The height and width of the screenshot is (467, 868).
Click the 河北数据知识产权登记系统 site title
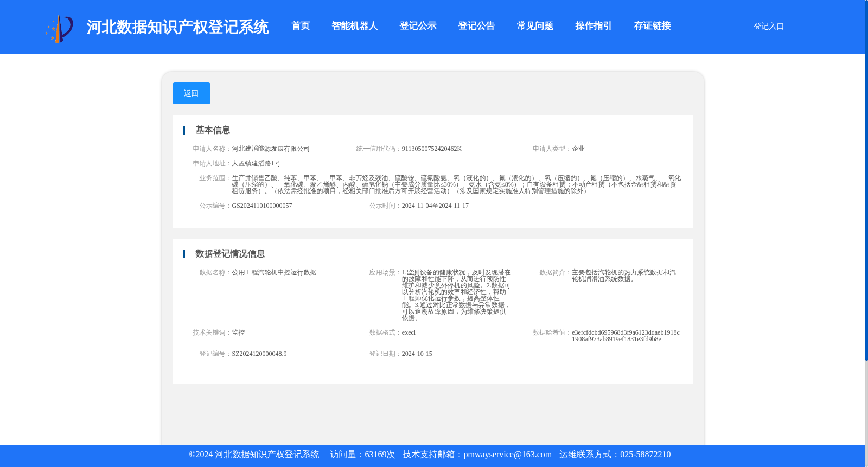pos(177,27)
